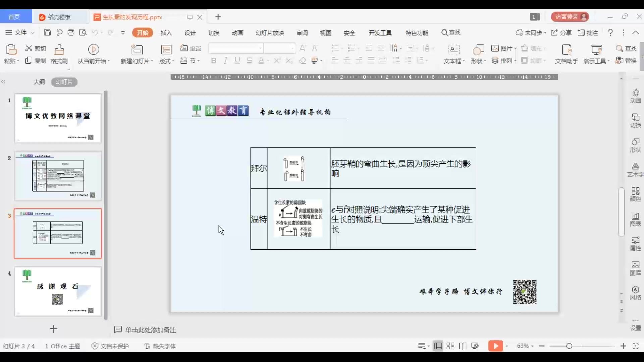Click the zoom slider handle

pos(569,346)
